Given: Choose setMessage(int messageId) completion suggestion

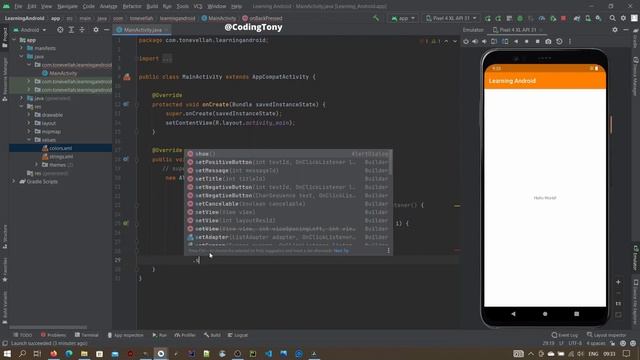Looking at the screenshot, I should point(288,171).
